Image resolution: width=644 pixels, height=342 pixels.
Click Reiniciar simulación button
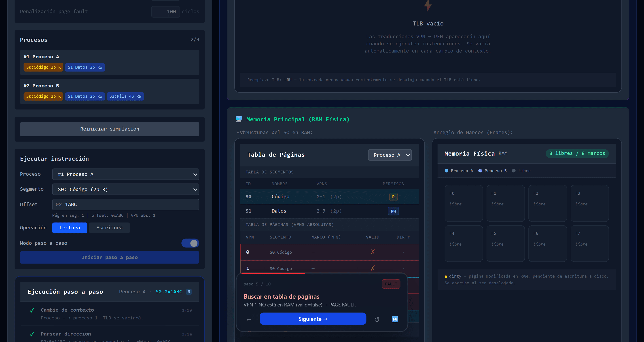click(x=110, y=129)
